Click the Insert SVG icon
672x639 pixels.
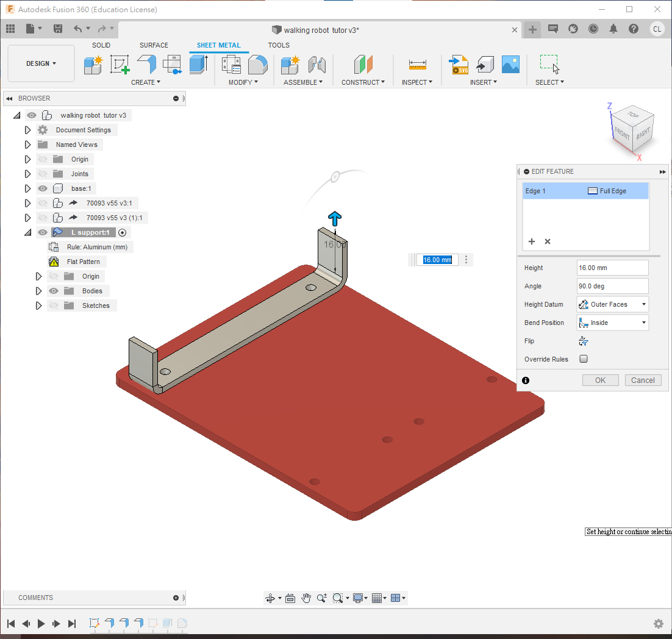coord(459,64)
